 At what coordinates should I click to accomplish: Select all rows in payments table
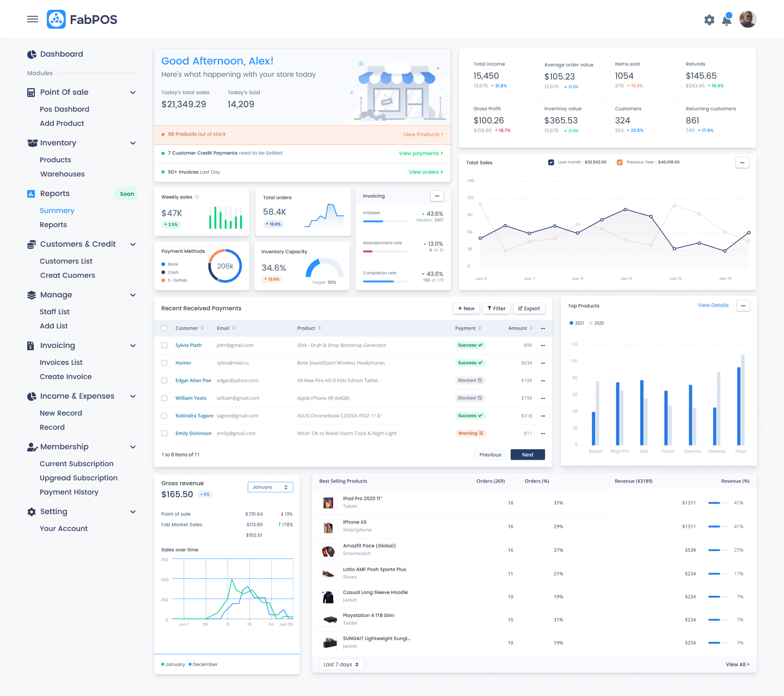[x=164, y=328]
